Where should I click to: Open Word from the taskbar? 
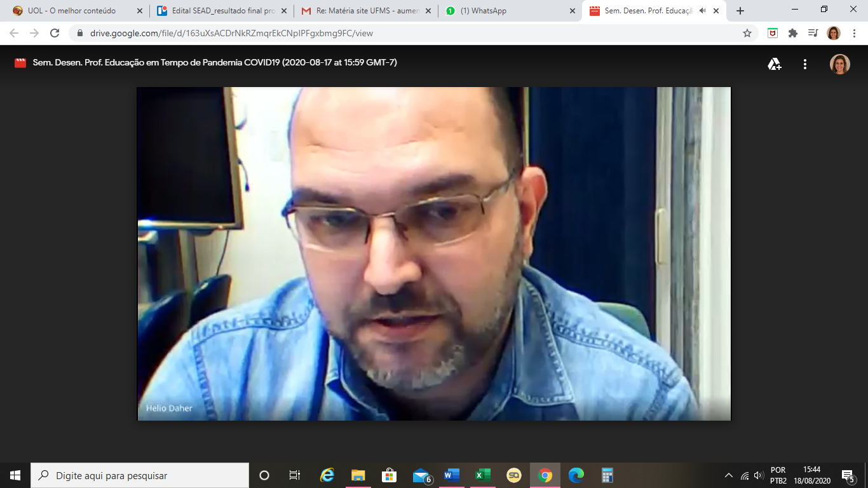pos(452,475)
